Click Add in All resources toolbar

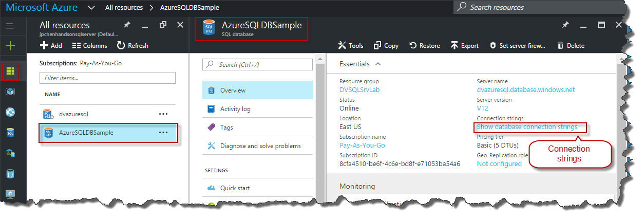click(51, 45)
